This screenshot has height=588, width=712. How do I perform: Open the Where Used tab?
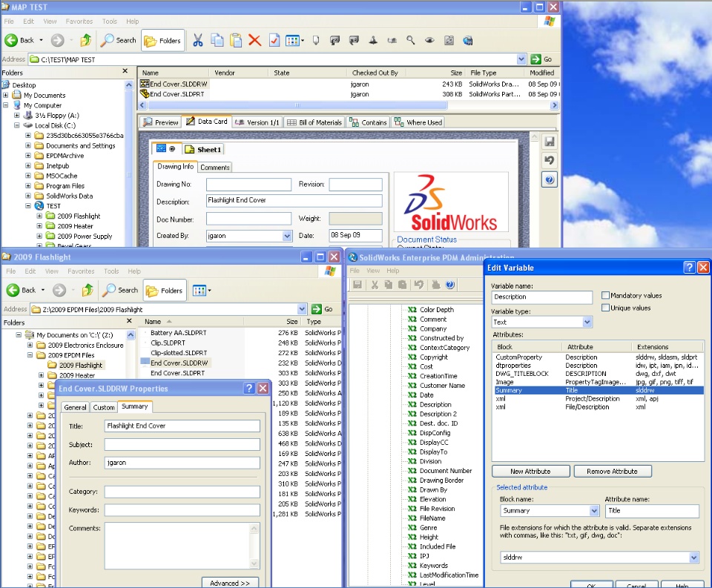[x=418, y=122]
